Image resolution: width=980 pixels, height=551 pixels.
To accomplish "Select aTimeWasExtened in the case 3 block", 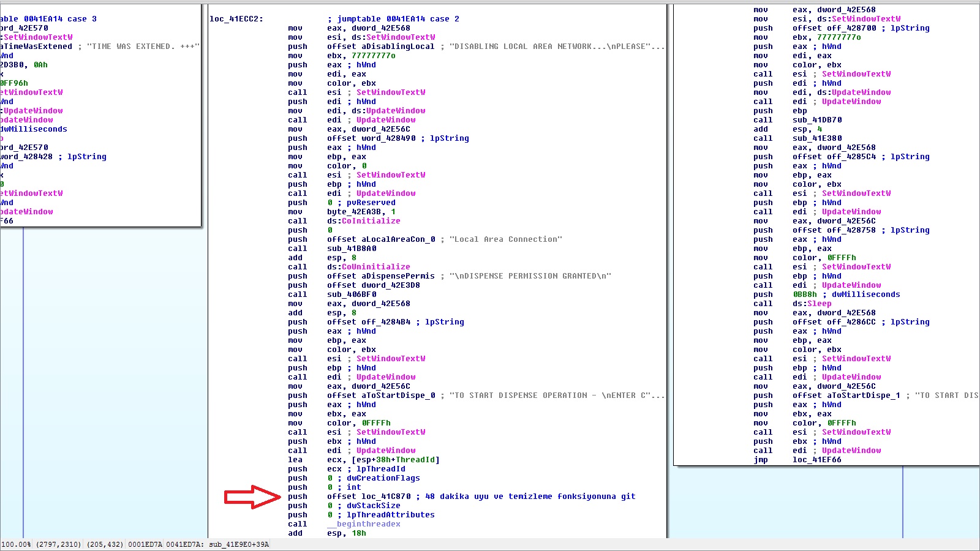I will tap(36, 47).
